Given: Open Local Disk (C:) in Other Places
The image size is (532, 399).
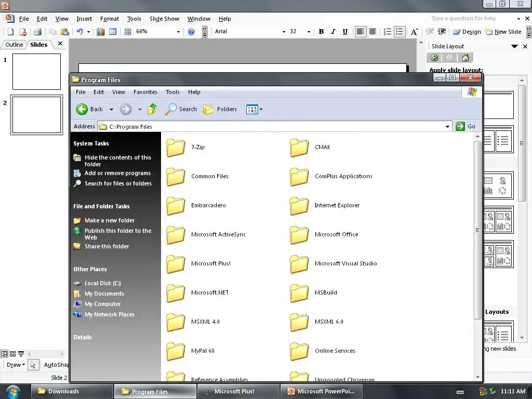Looking at the screenshot, I should (x=102, y=283).
